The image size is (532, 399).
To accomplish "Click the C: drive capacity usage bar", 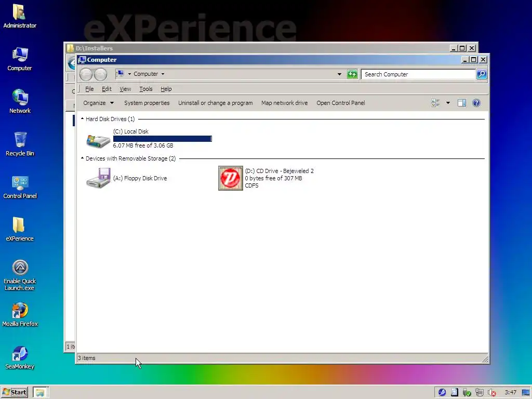I will pos(163,138).
